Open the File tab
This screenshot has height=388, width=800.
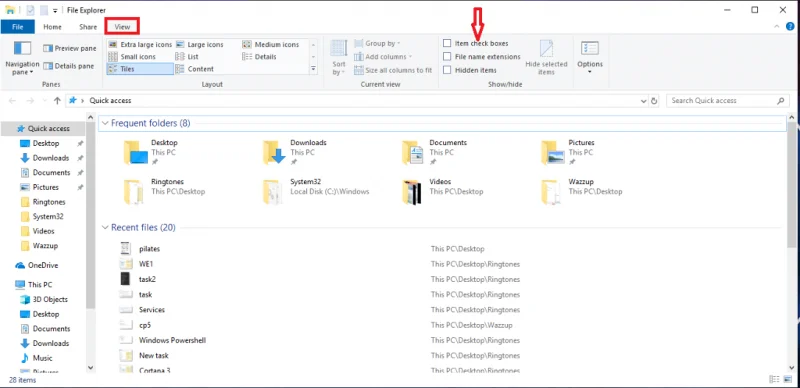[x=17, y=27]
